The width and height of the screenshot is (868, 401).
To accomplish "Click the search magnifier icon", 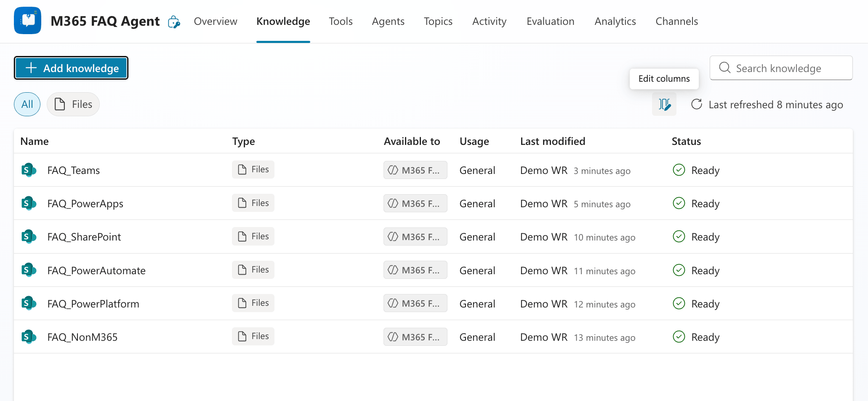I will pyautogui.click(x=724, y=68).
